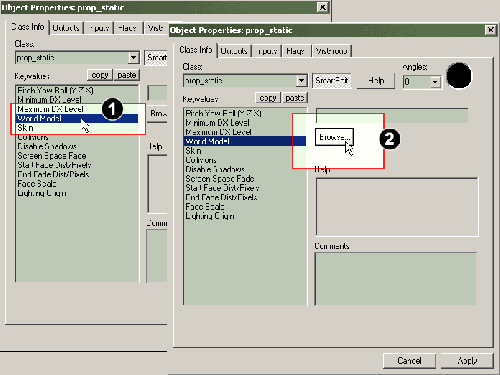The width and height of the screenshot is (500, 375).
Task: Open Flags tab in back window
Action: point(128,28)
